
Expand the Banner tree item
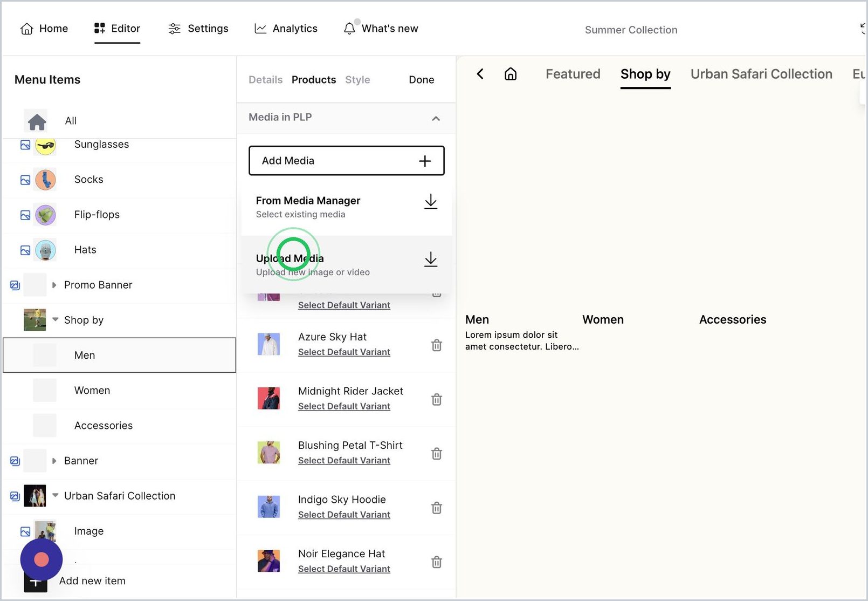[54, 461]
